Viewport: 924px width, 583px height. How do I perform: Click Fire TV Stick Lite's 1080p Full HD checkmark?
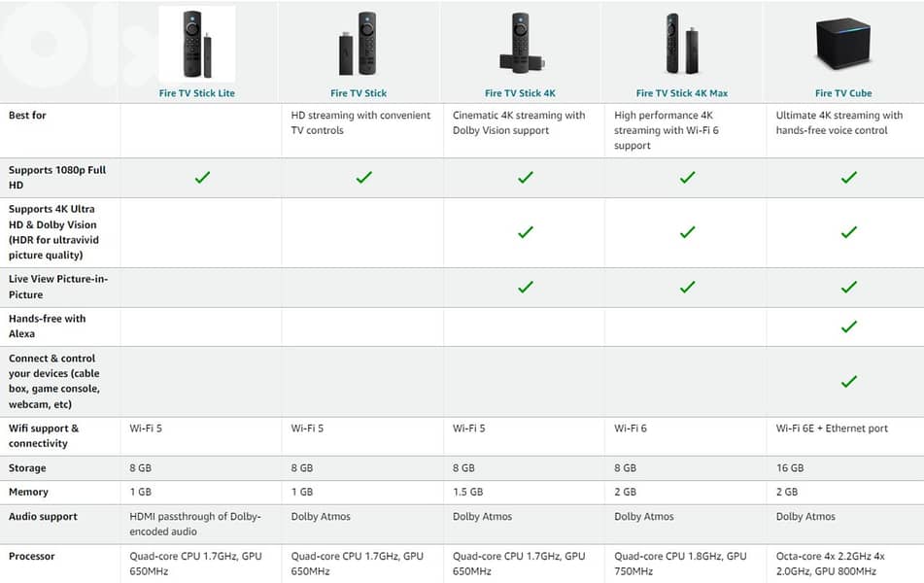[x=202, y=178]
